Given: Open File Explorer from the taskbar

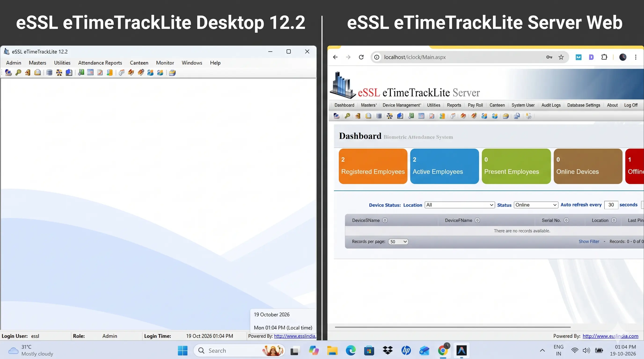Looking at the screenshot, I should pyautogui.click(x=332, y=351).
